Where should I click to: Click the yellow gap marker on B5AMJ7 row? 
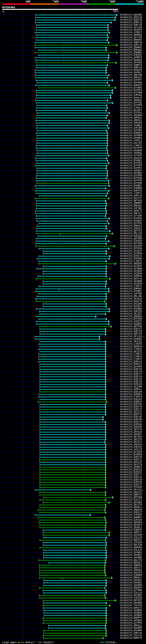pyautogui.click(x=62, y=579)
